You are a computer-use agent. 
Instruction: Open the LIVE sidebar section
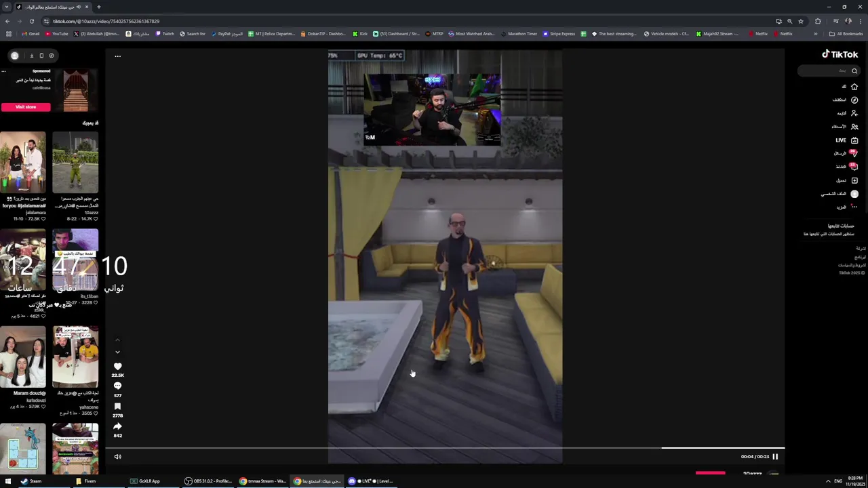coord(847,140)
